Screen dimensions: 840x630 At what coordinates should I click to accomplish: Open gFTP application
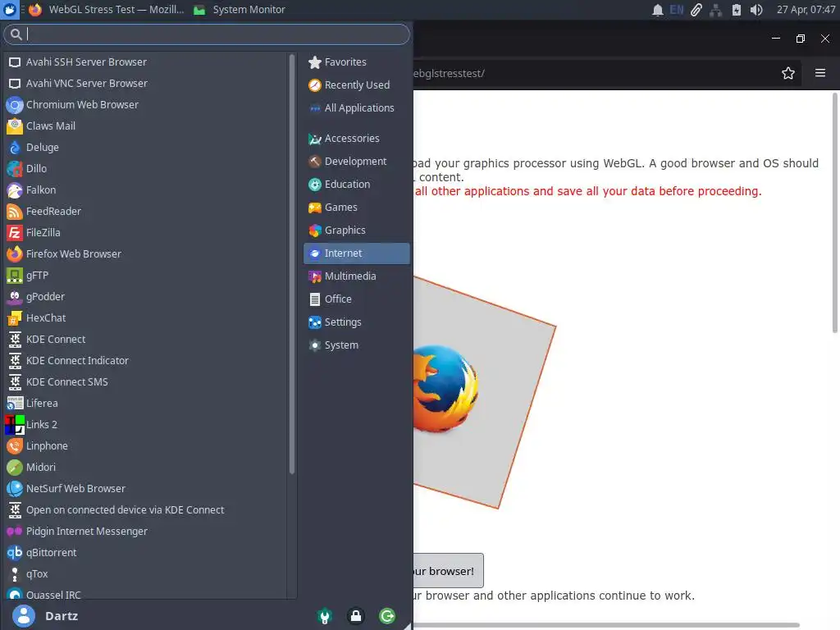(145, 276)
